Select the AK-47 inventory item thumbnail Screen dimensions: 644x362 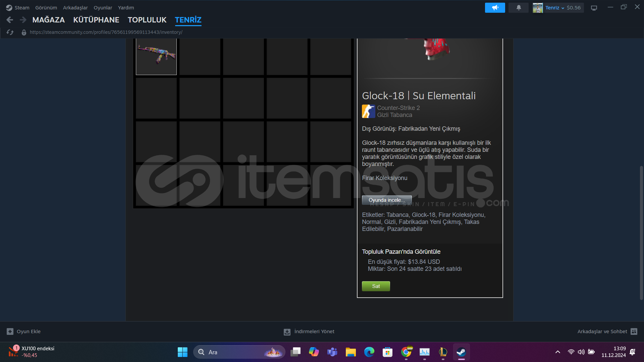[x=156, y=56]
